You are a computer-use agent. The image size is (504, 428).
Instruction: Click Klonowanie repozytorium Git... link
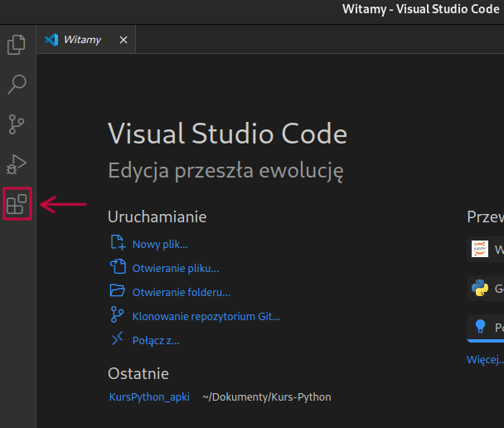tap(206, 316)
